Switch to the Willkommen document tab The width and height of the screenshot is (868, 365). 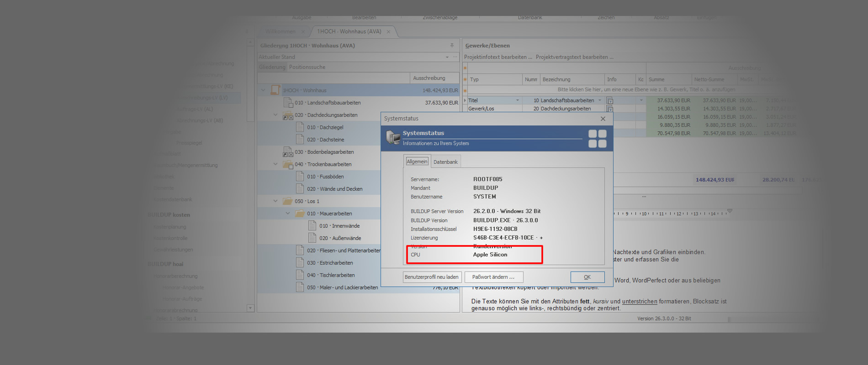(281, 31)
